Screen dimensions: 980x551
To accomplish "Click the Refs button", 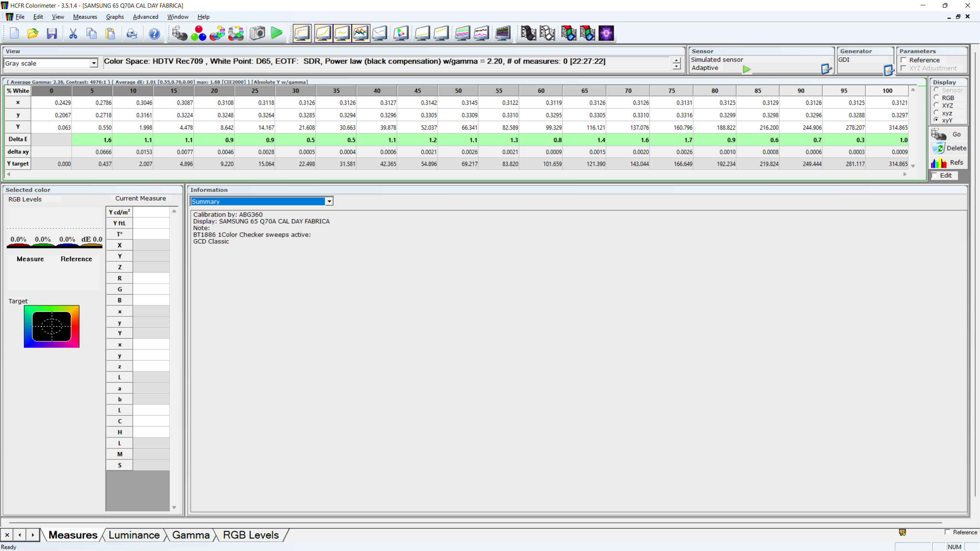I will pyautogui.click(x=949, y=163).
